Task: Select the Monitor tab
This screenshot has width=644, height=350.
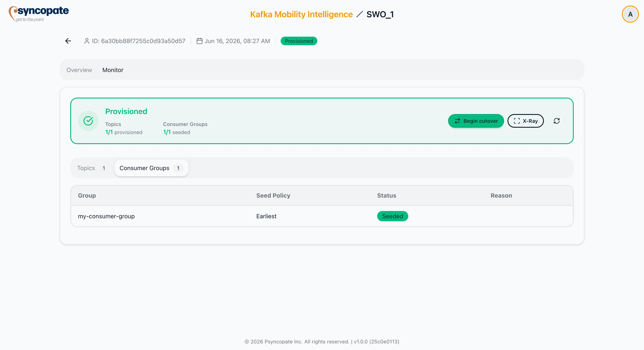Action: tap(113, 70)
